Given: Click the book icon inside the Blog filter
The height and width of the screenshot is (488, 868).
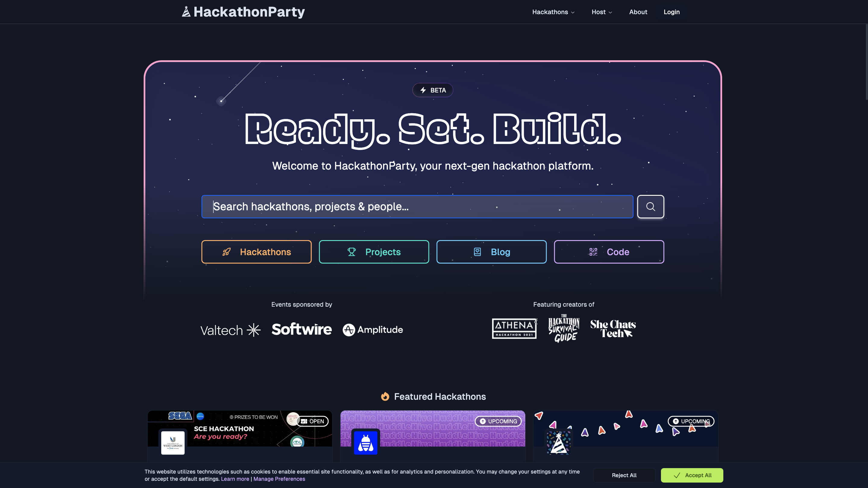Looking at the screenshot, I should [x=477, y=252].
